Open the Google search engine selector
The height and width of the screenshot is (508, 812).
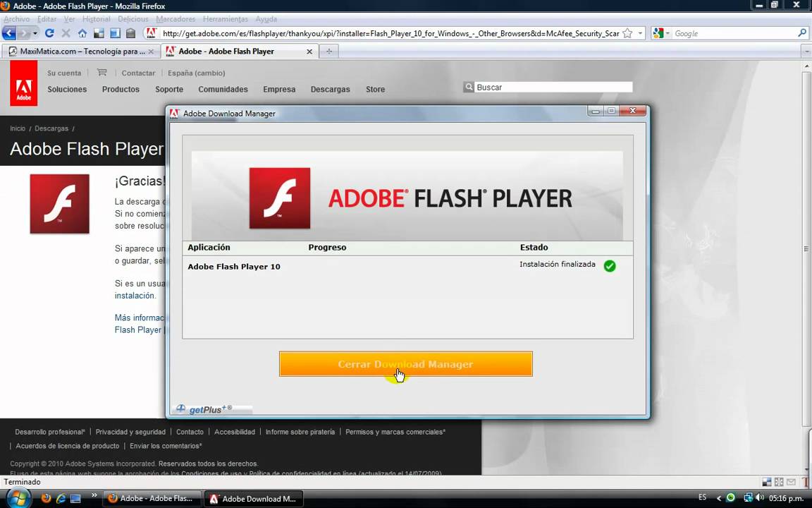click(660, 33)
